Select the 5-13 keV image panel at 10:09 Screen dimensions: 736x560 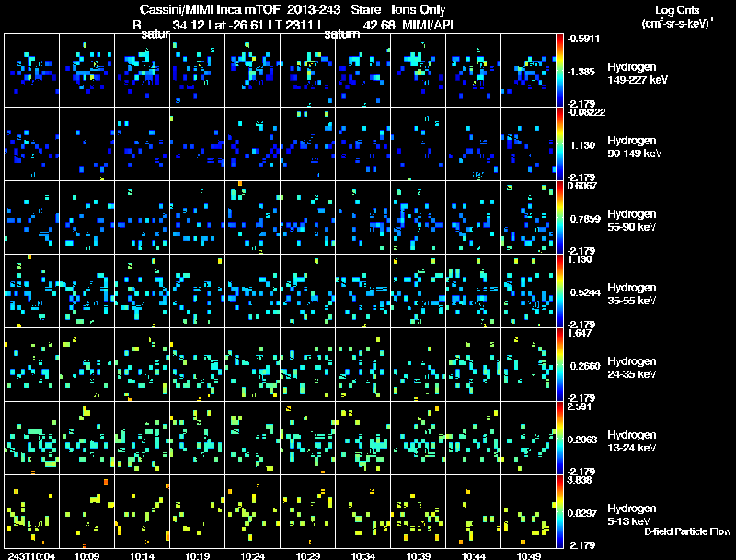pyautogui.click(x=86, y=511)
